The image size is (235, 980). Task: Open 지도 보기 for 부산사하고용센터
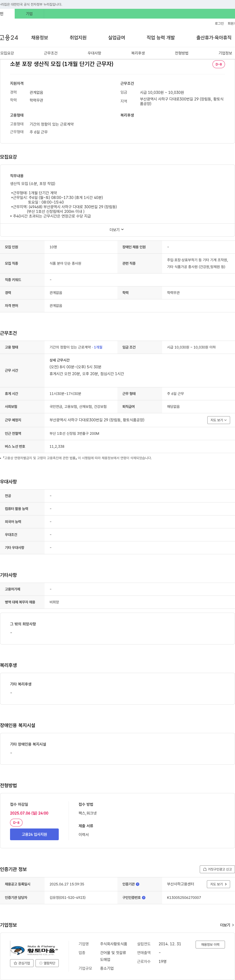(218, 884)
